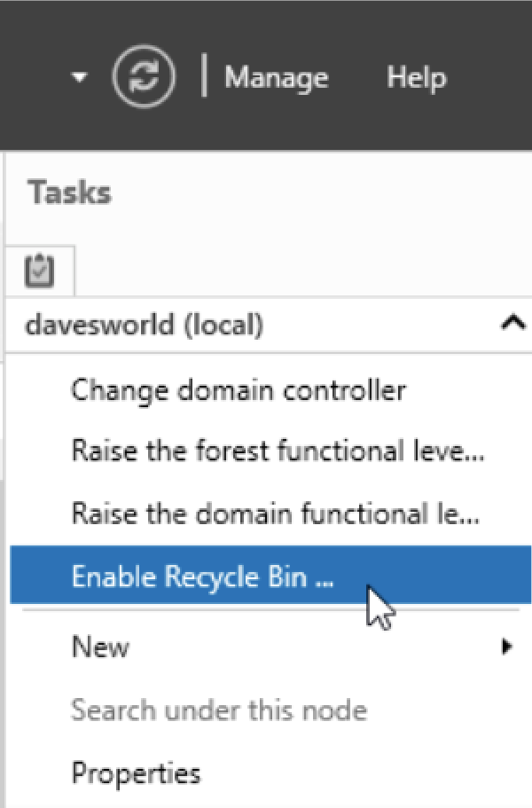The image size is (532, 808).
Task: Click Enable Recycle Bin task
Action: click(270, 575)
